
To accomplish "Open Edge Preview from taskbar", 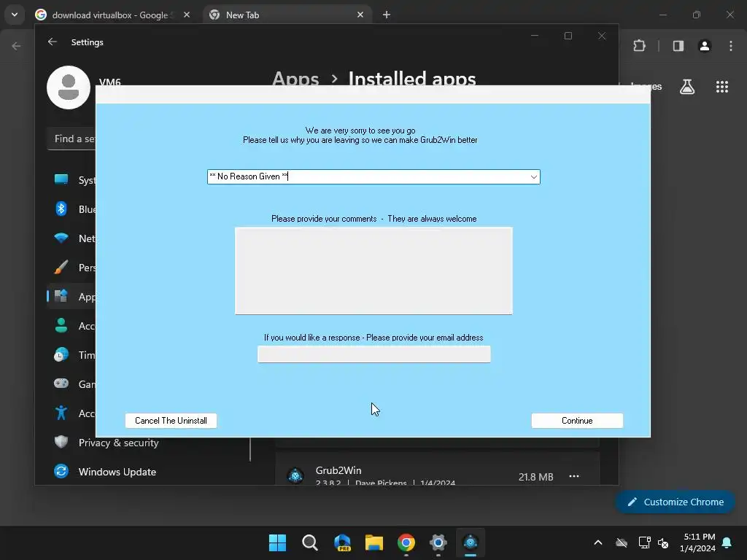I will tap(342, 542).
